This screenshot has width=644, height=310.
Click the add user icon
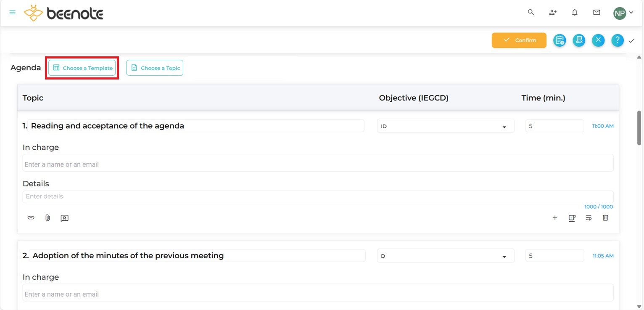(553, 13)
